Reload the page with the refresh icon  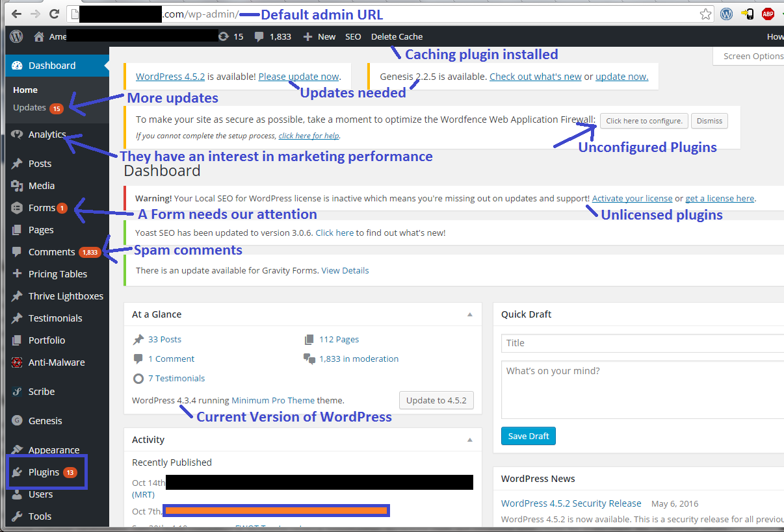coord(55,14)
